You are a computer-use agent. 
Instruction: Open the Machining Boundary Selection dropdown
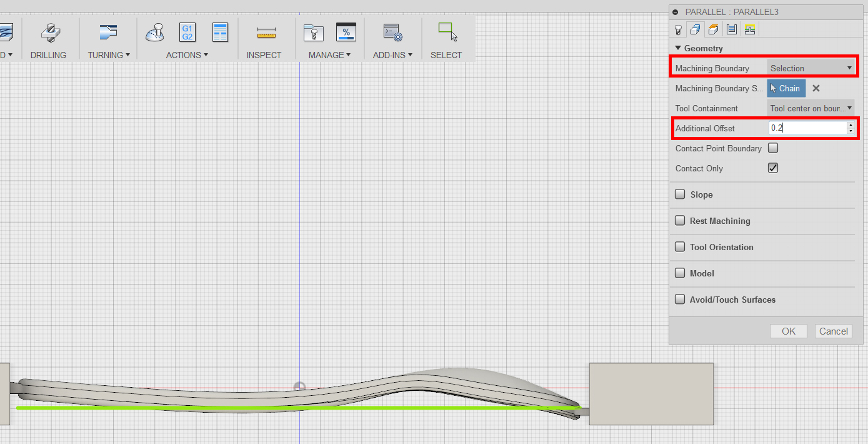(811, 68)
